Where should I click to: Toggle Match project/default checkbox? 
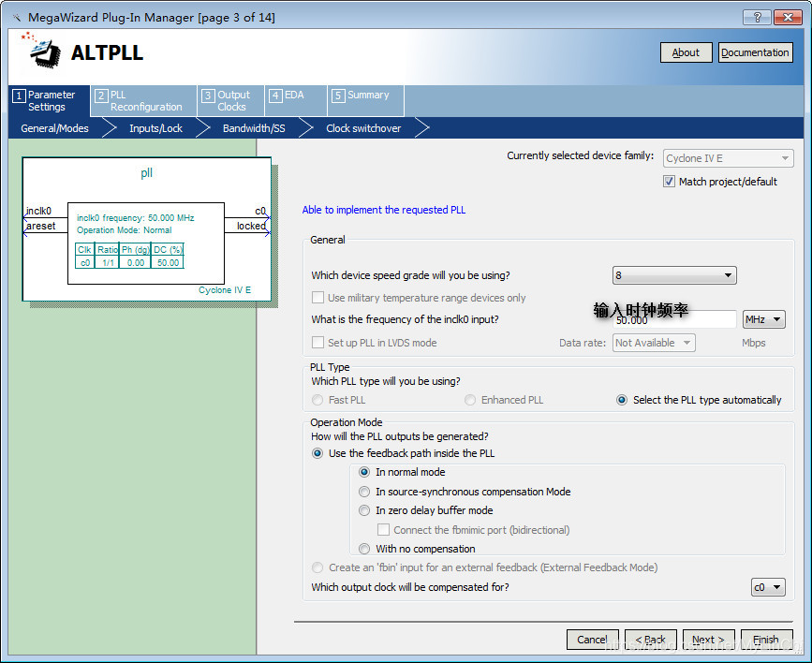click(669, 182)
